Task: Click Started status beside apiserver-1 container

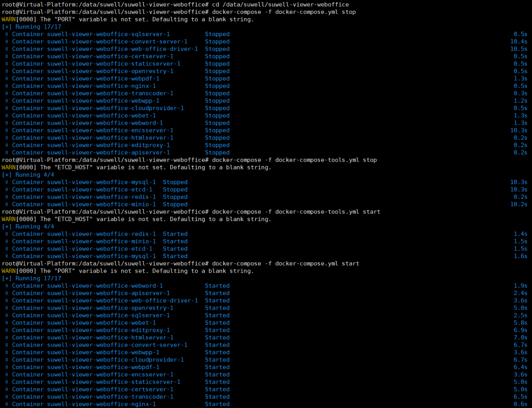Action: (217, 293)
